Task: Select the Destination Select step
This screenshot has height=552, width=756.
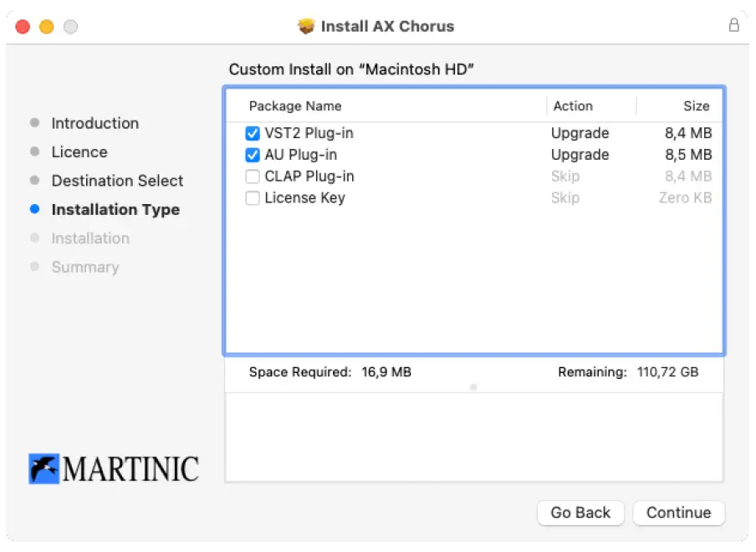Action: (117, 181)
